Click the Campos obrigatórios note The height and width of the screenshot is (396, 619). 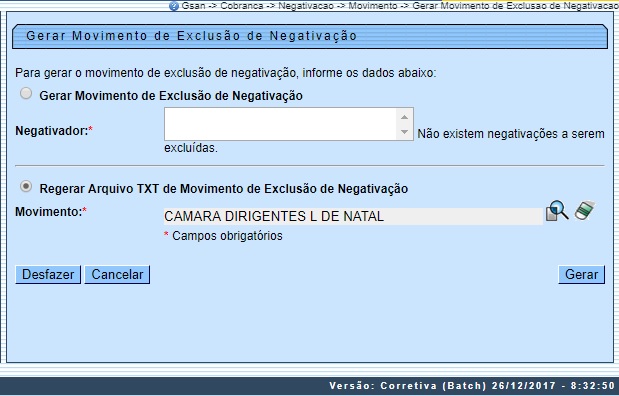(223, 236)
